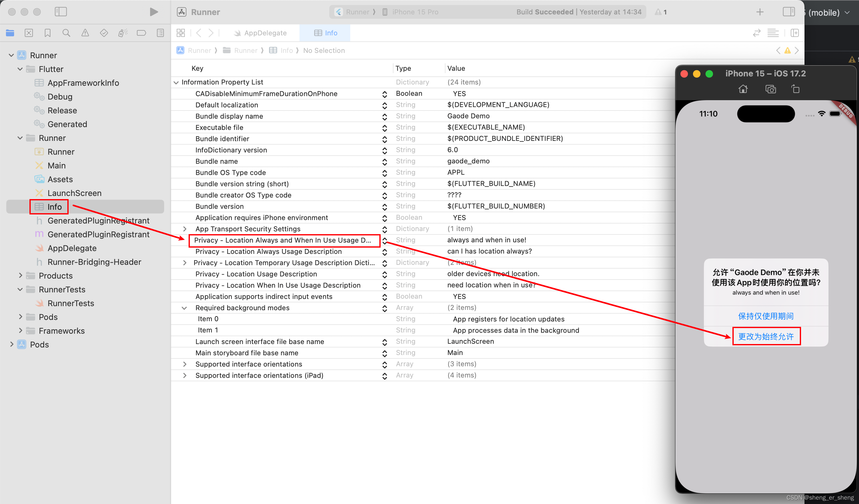Expand App Transport Security Settings row

(185, 229)
